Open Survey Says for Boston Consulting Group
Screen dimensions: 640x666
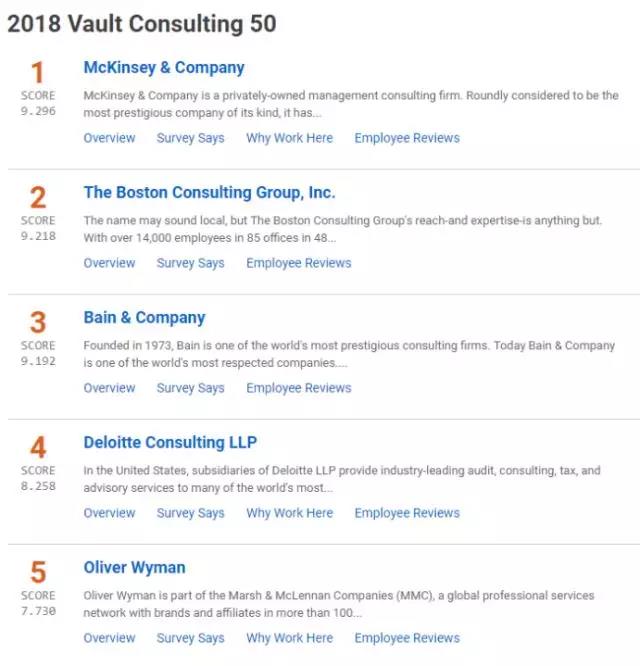(190, 263)
